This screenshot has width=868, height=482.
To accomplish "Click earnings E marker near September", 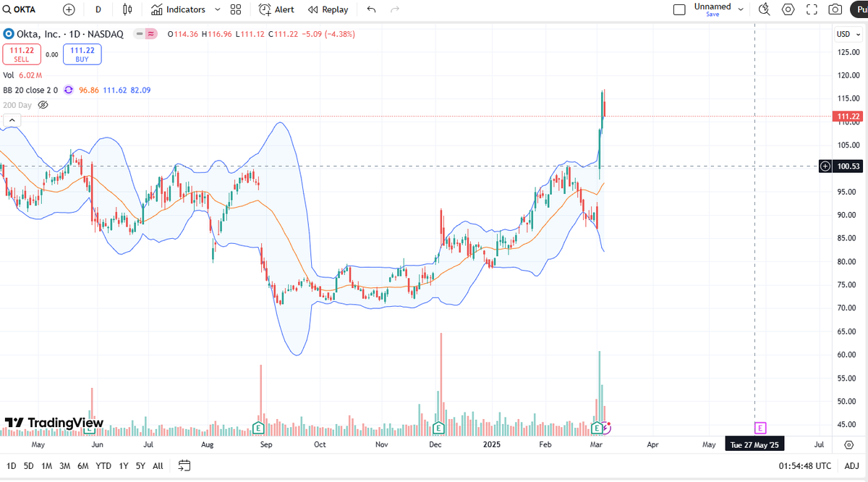I will pyautogui.click(x=258, y=427).
